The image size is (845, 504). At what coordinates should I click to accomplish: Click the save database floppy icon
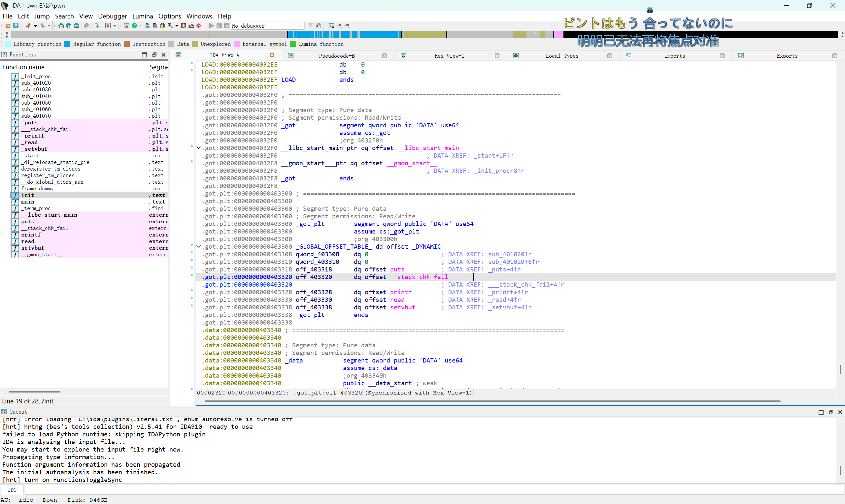(16, 26)
